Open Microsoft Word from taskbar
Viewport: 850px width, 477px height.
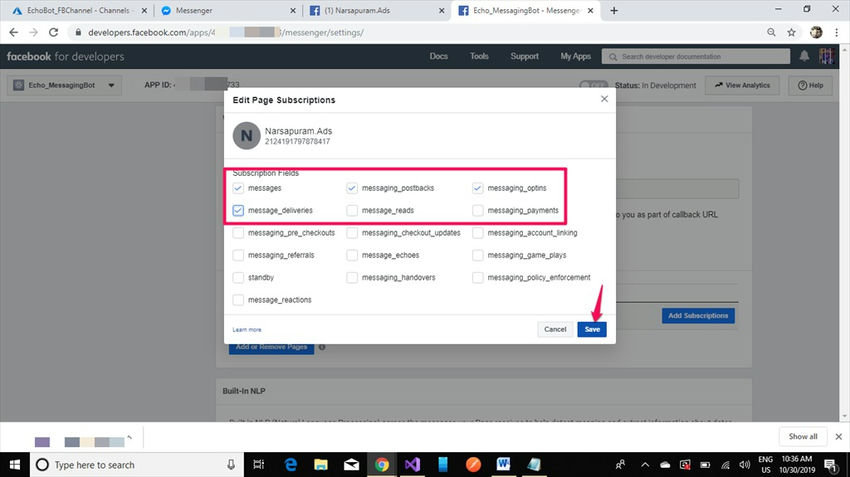(503, 465)
